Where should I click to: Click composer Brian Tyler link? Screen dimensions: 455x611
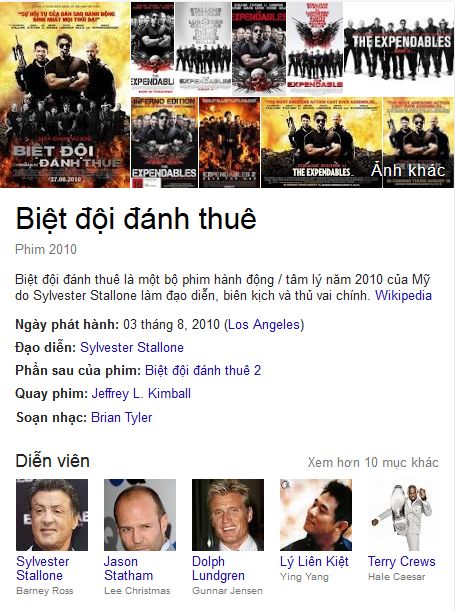click(x=122, y=417)
